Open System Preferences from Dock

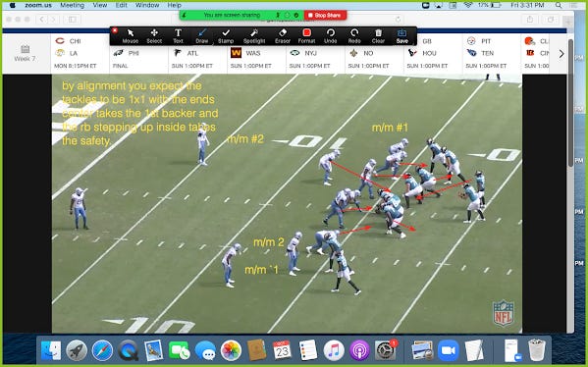coord(386,350)
